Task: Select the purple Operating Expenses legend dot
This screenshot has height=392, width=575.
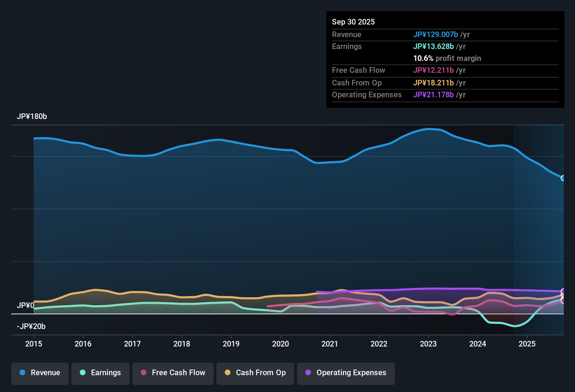Action: [307, 373]
